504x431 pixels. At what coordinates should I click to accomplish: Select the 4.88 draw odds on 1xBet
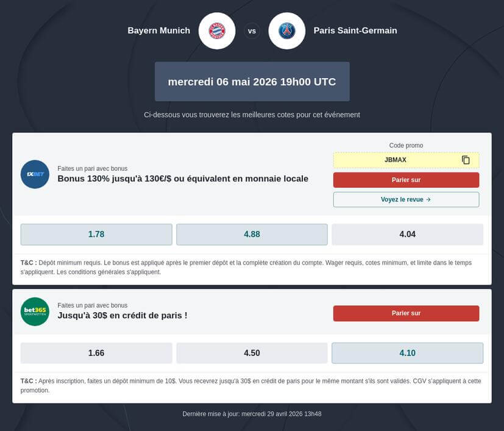click(x=252, y=234)
